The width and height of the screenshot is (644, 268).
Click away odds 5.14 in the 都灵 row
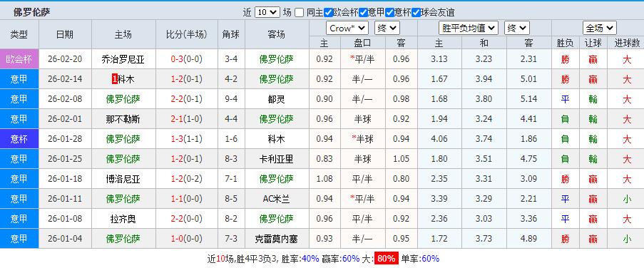point(528,99)
